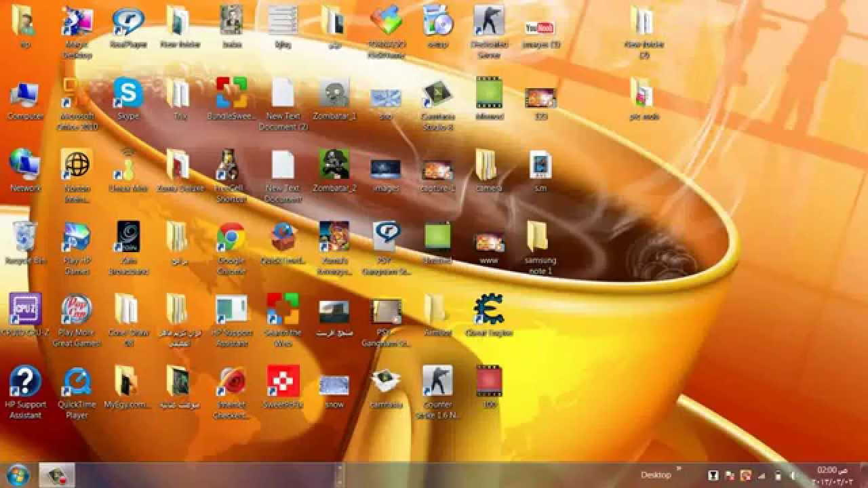Select the Zombatar_1 image file

334,99
